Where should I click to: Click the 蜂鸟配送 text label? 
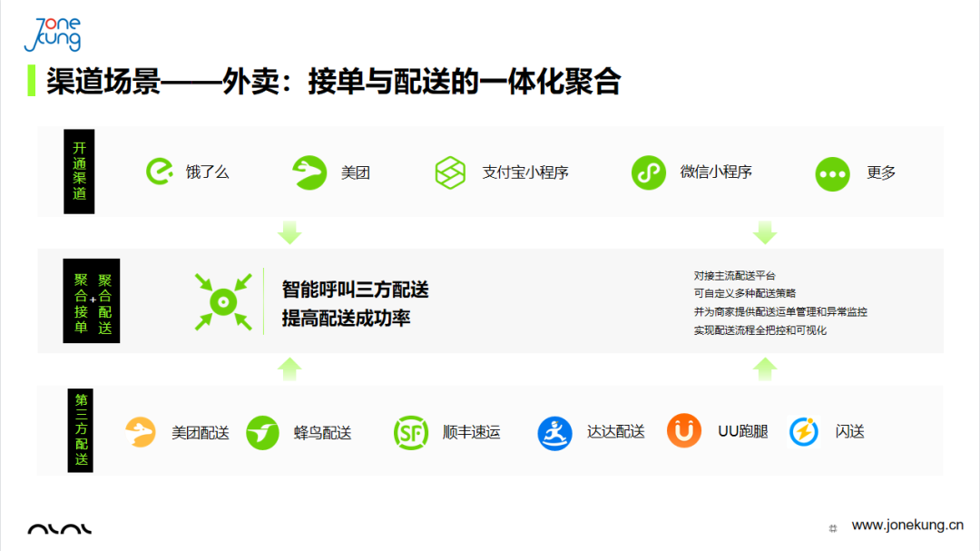point(322,433)
